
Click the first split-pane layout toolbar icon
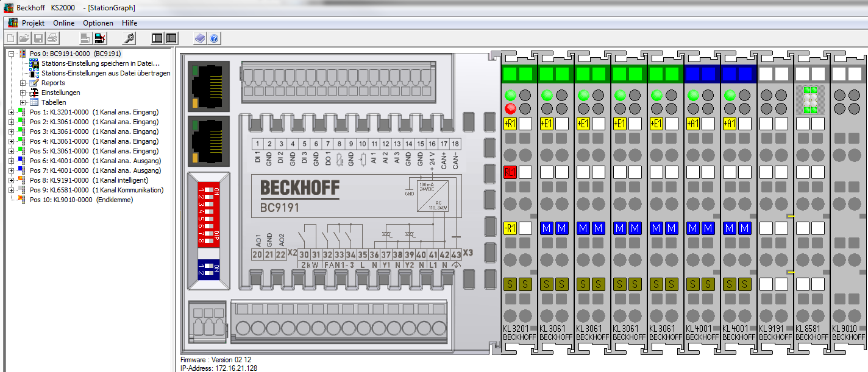157,38
